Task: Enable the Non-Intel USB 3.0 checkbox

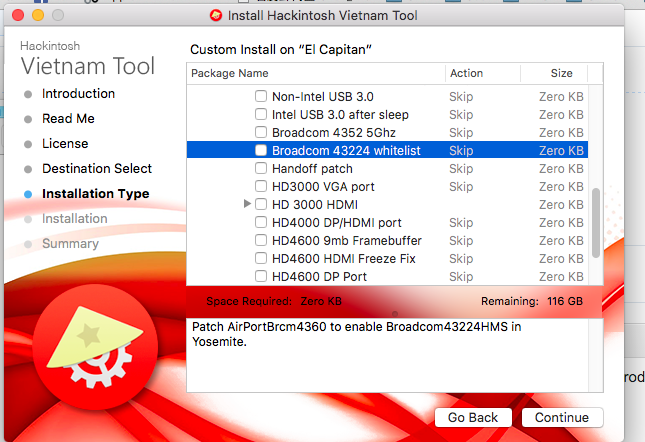Action: point(261,97)
